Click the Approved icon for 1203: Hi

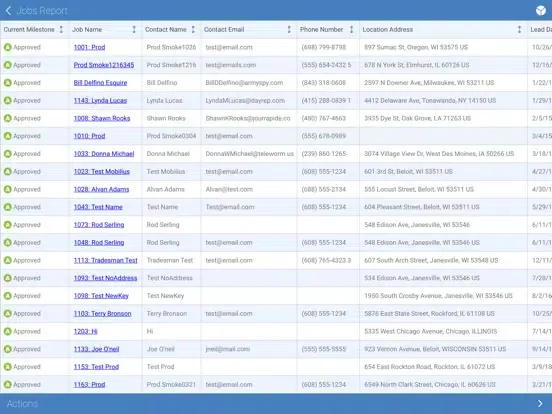[8, 331]
